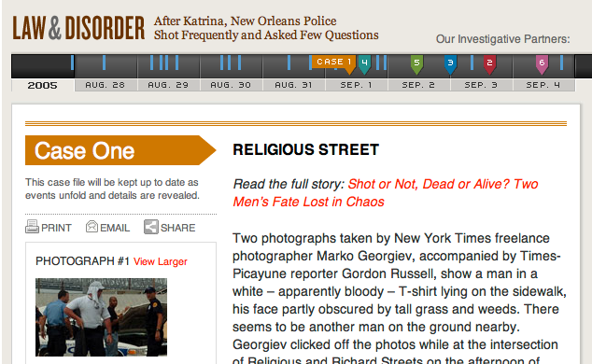592x364 pixels.
Task: Open the Photograph #1 thumbnail
Action: click(101, 317)
